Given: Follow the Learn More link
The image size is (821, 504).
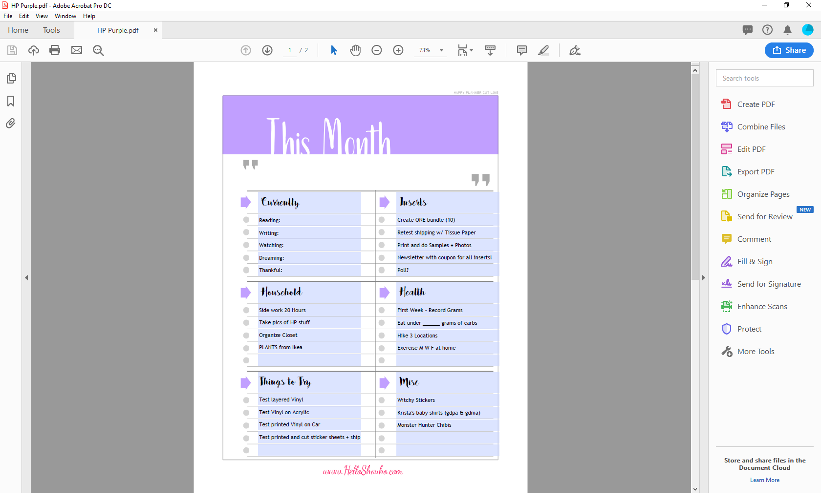Looking at the screenshot, I should point(765,480).
